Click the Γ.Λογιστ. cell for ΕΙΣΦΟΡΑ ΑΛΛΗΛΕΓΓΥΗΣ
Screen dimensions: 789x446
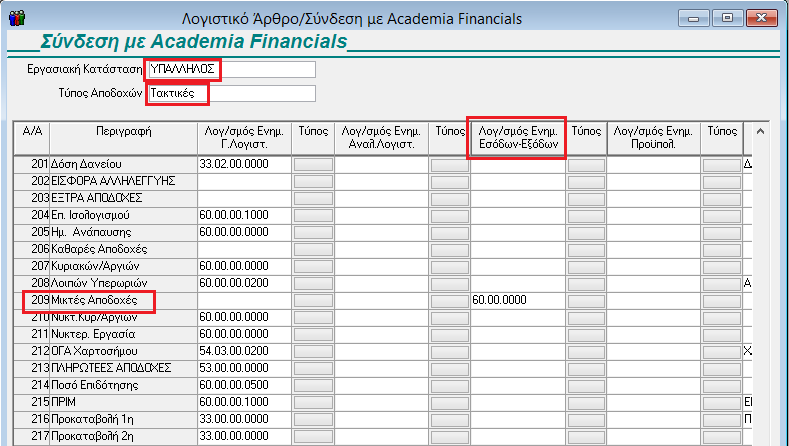244,181
